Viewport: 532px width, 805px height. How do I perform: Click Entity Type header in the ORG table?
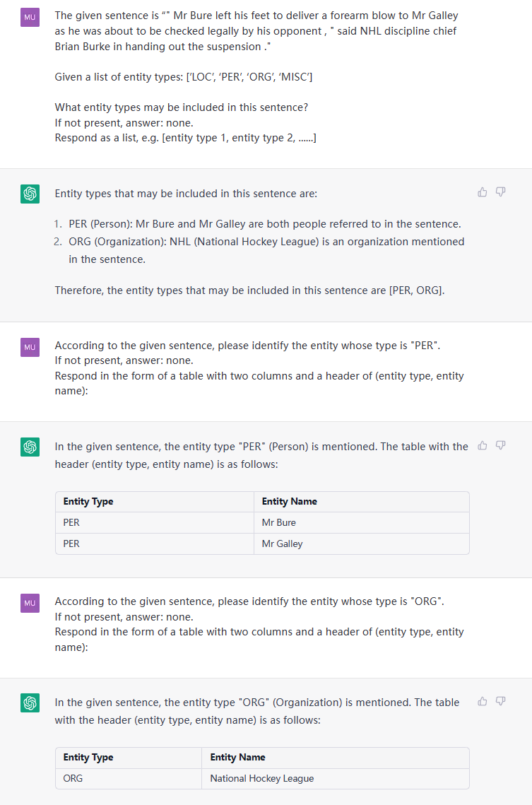(88, 757)
